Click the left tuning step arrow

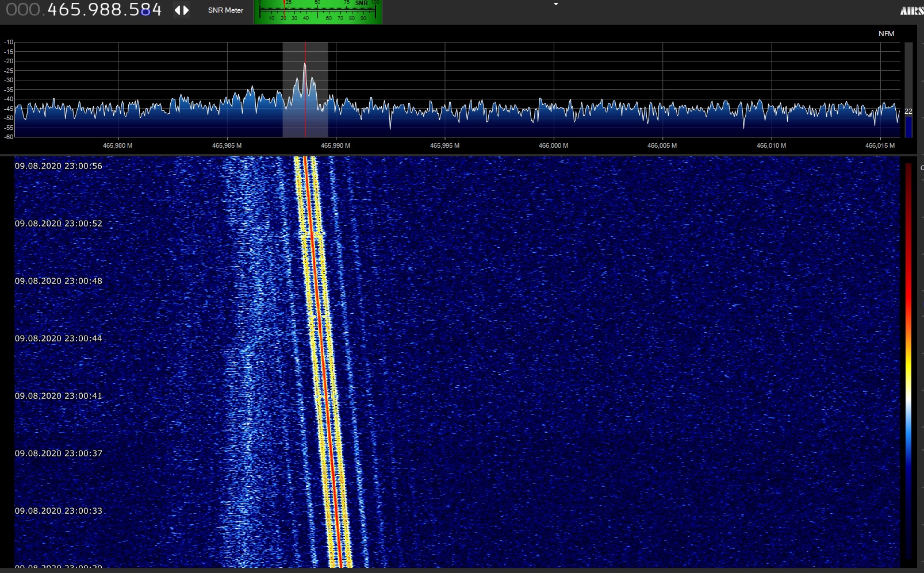(x=178, y=10)
